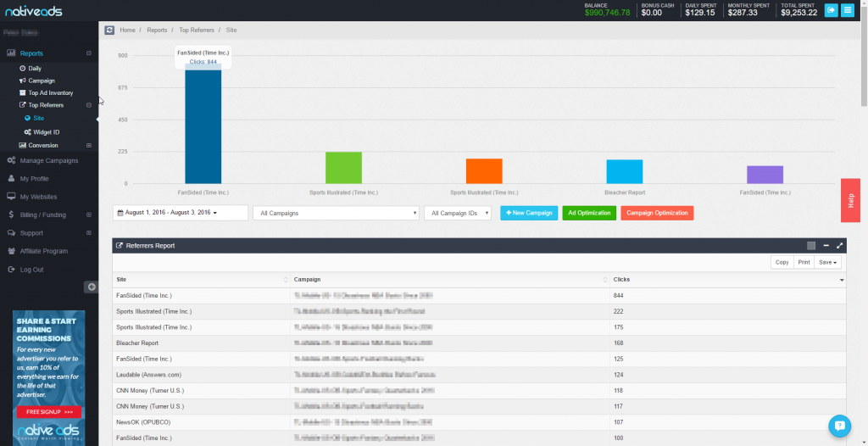
Task: Click the Reports bar chart icon
Action: pyautogui.click(x=11, y=53)
